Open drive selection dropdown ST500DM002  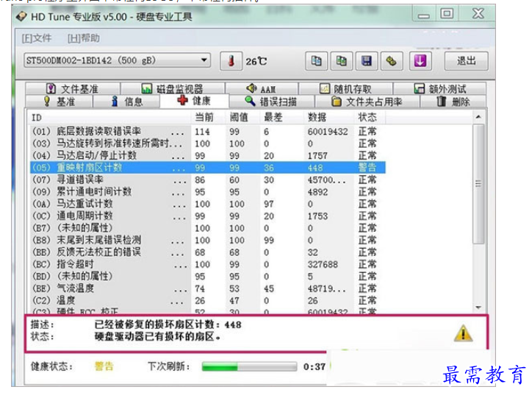coord(117,61)
